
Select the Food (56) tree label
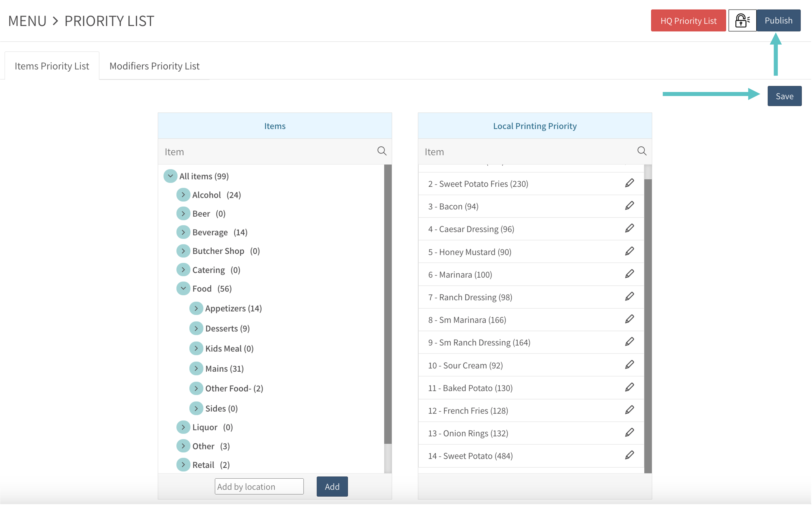click(x=212, y=289)
